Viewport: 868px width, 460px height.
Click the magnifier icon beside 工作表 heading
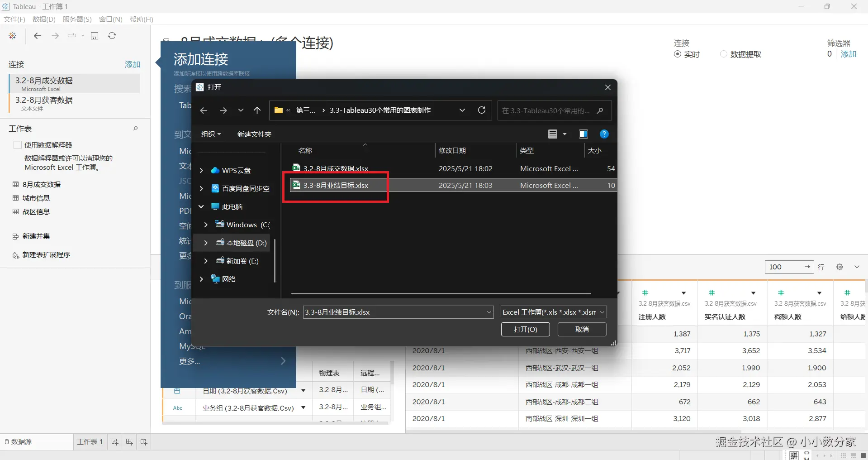pos(135,129)
